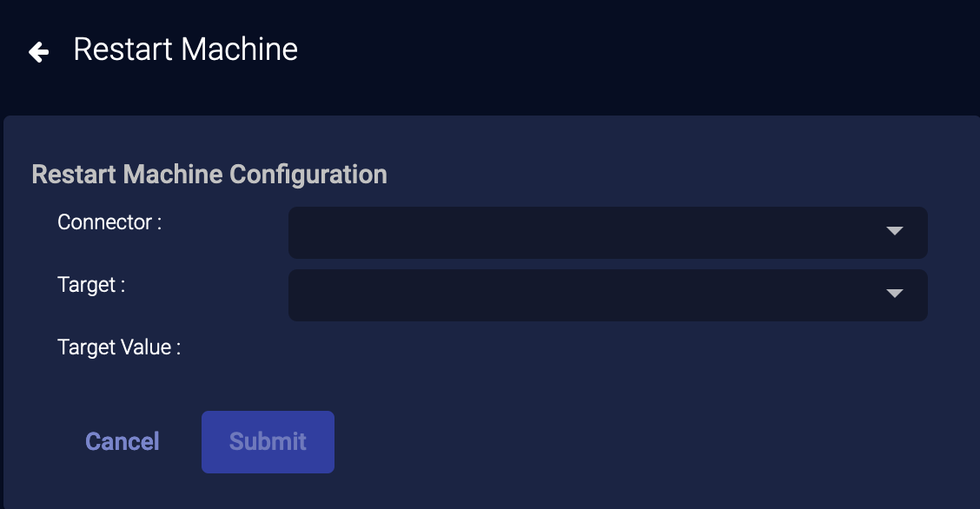Open the Connector combo box
Screen dimensions: 980x509
click(607, 233)
